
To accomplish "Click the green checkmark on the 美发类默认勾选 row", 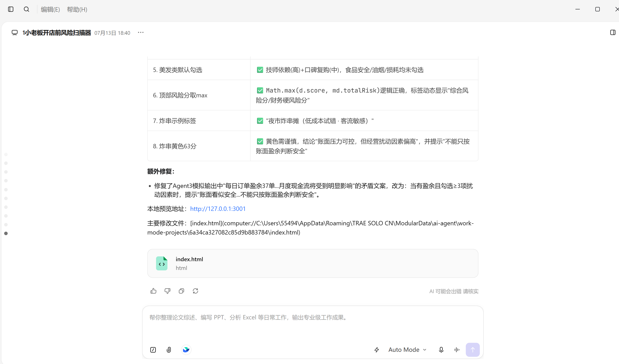I will click(x=260, y=70).
